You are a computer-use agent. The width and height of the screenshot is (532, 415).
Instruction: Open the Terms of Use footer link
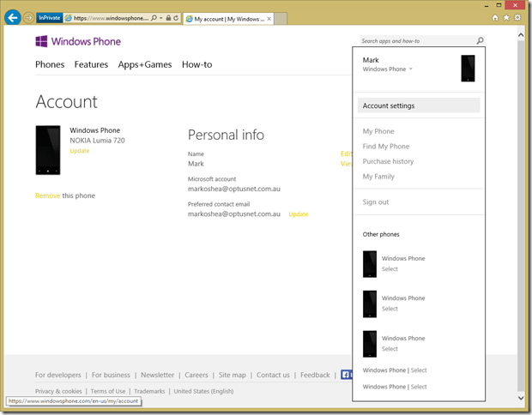(108, 391)
